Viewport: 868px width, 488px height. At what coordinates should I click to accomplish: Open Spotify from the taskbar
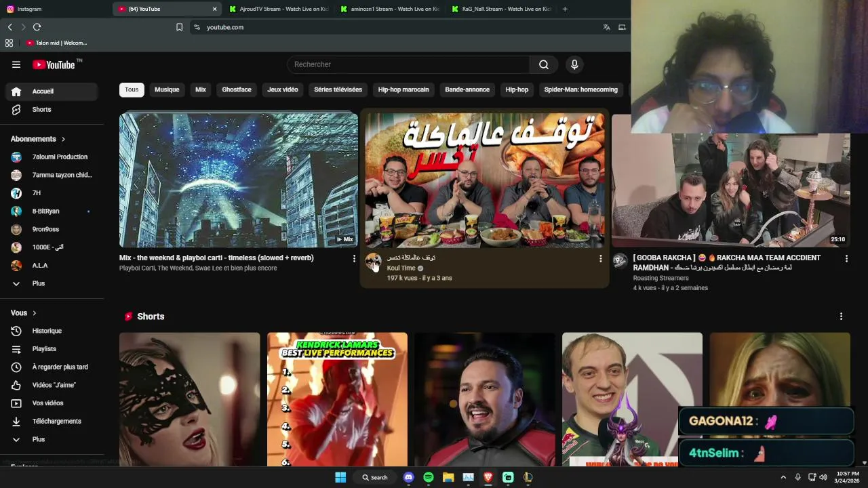click(429, 477)
